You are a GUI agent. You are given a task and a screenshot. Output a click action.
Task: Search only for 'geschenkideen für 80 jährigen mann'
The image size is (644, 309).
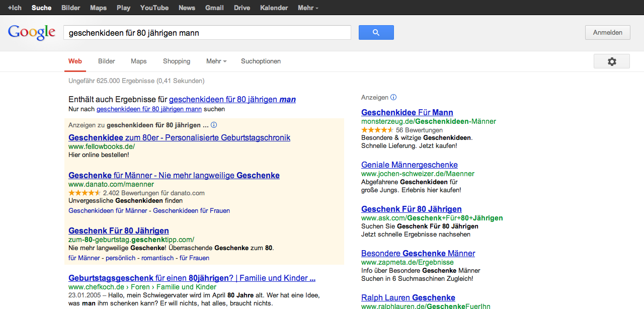[149, 109]
